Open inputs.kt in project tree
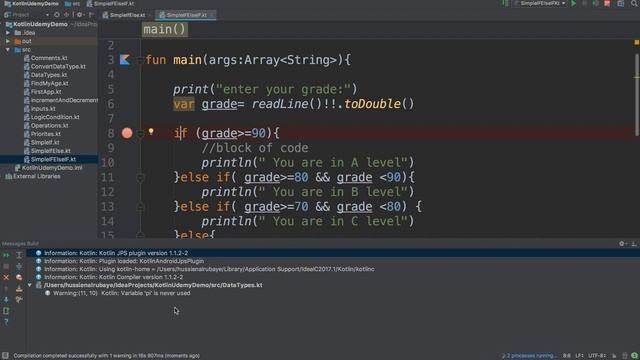 click(40, 109)
